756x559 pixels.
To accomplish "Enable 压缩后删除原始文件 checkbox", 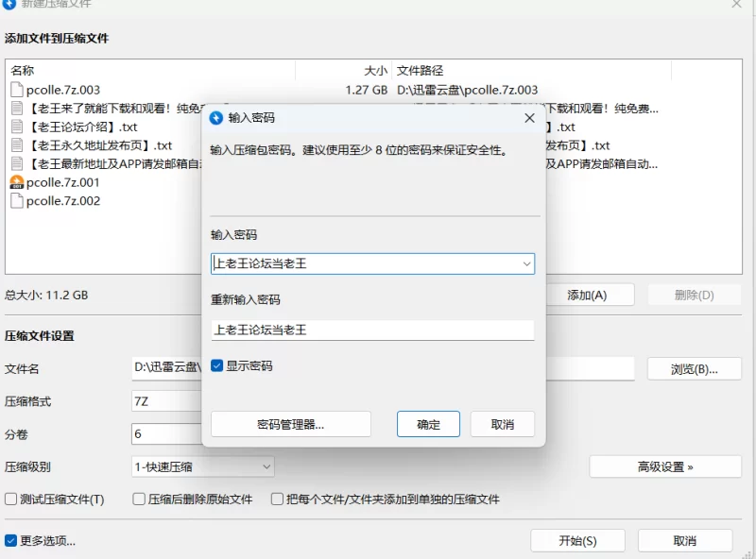I will click(139, 499).
